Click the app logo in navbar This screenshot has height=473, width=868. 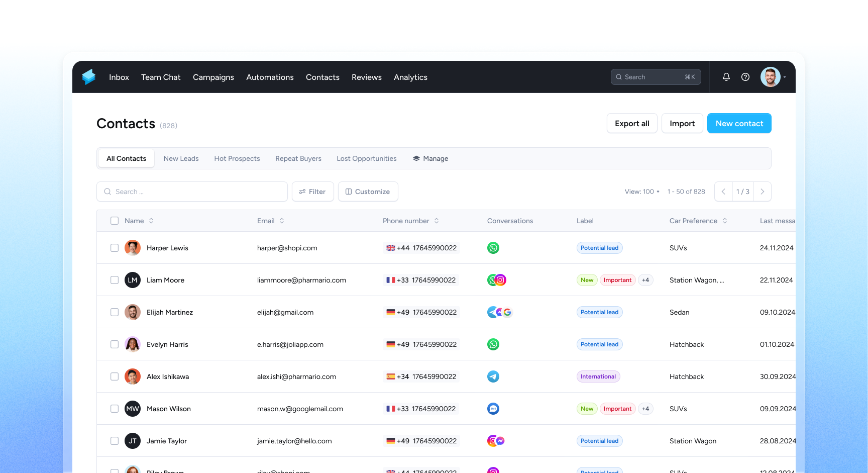[89, 77]
